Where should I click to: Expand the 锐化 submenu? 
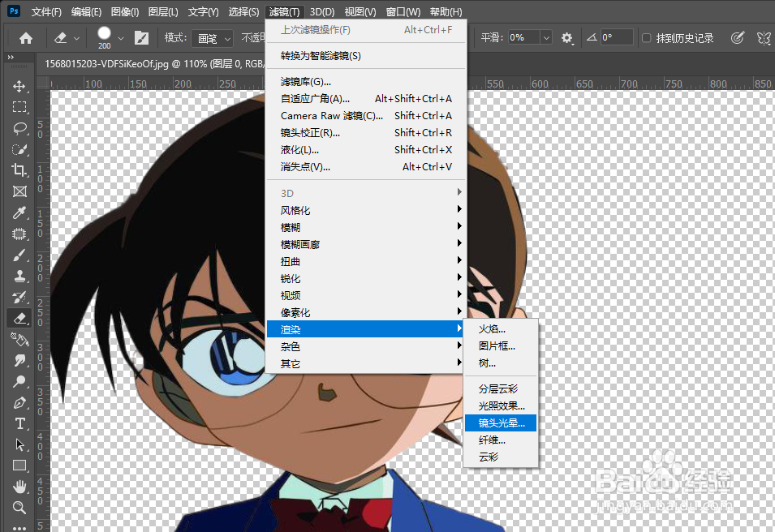[366, 279]
